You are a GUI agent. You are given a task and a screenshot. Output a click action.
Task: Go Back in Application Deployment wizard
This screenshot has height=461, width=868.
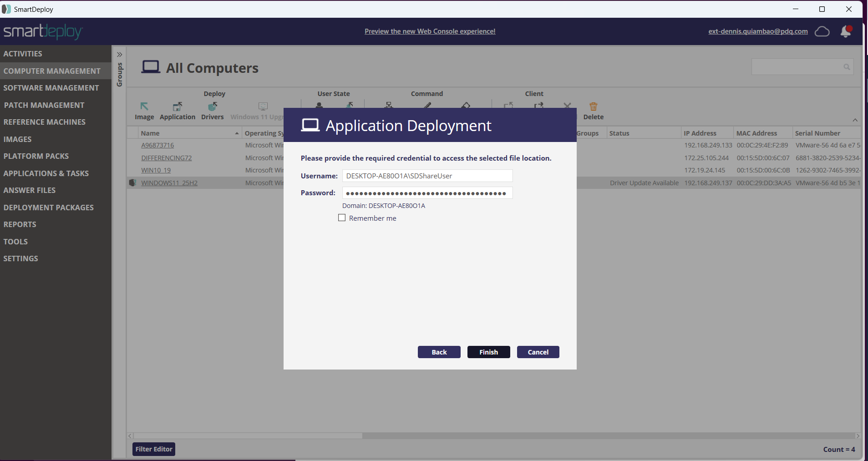[439, 352]
